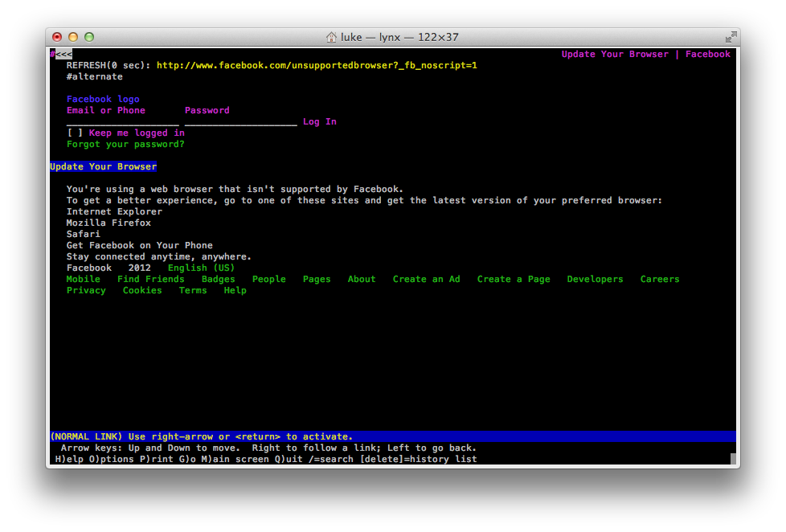Open the Forgot your password link

pyautogui.click(x=125, y=145)
